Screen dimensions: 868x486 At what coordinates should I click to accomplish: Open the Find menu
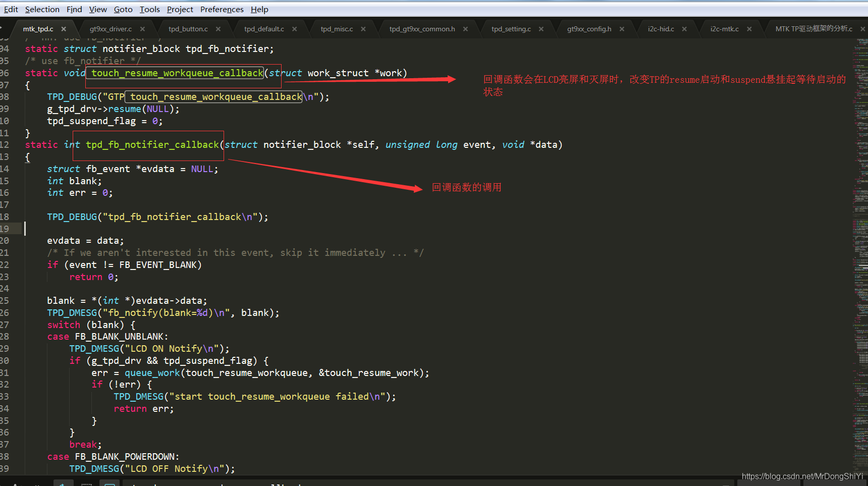[74, 10]
